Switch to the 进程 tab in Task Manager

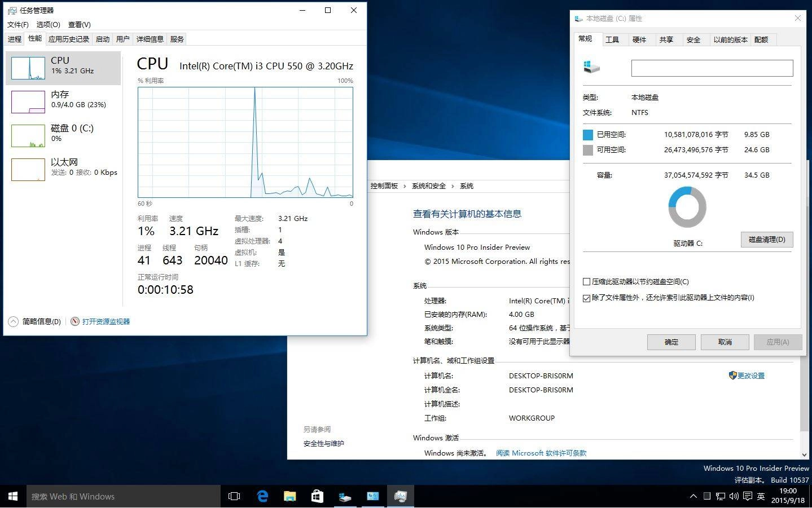pos(14,39)
